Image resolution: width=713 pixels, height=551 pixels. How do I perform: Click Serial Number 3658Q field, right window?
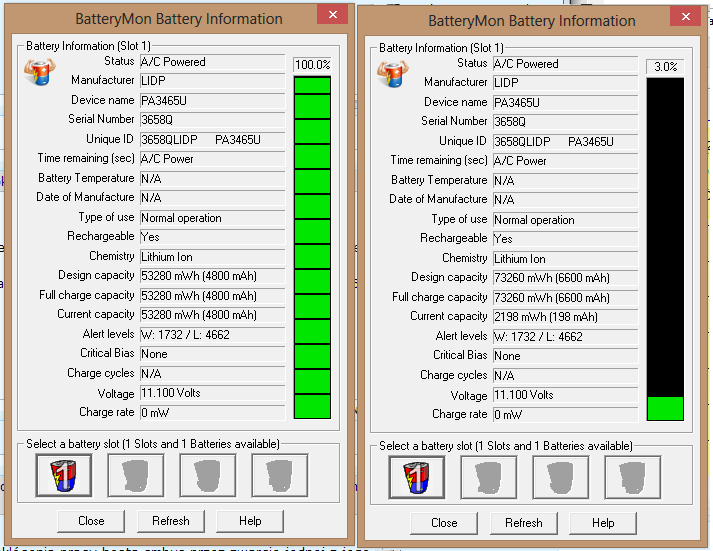(x=565, y=122)
